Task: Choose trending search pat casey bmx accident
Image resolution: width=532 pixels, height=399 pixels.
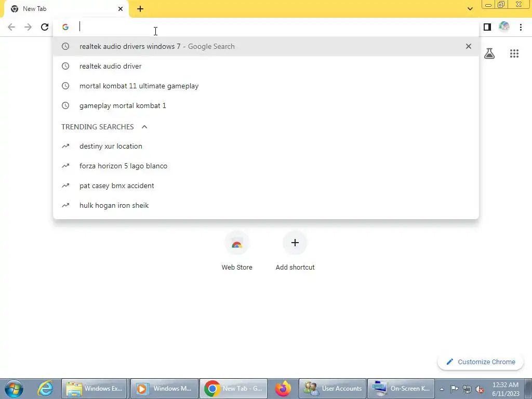Action: [x=266, y=185]
